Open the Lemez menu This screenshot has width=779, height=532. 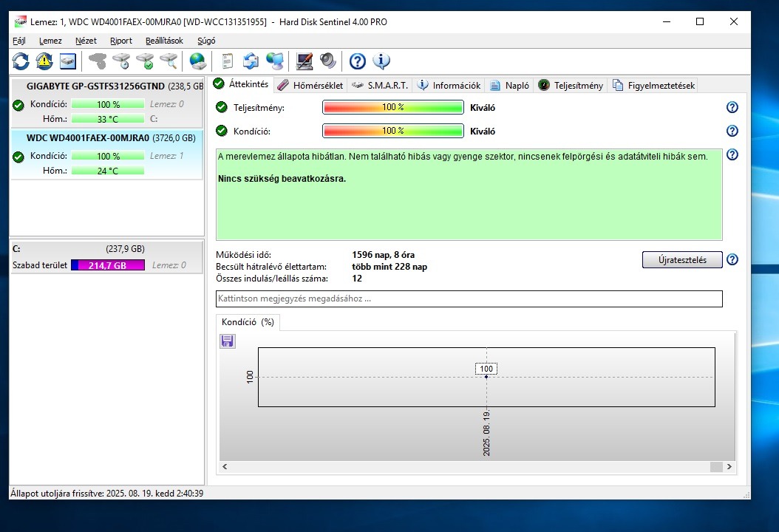click(x=50, y=41)
